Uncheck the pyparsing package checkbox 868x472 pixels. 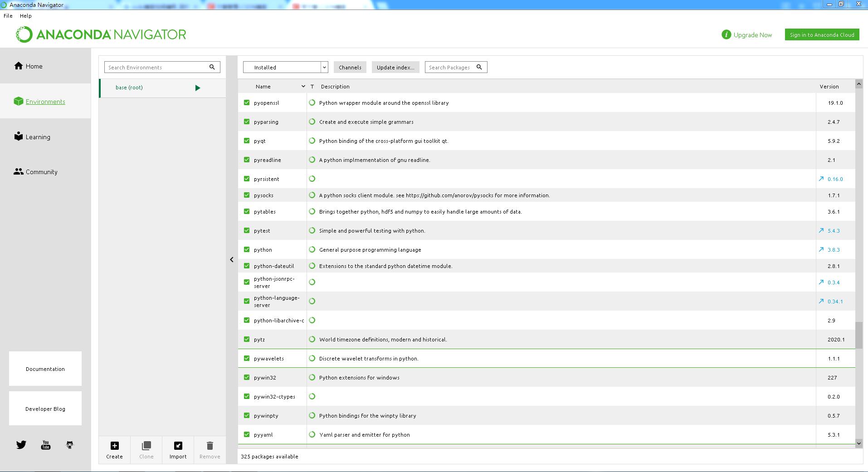coord(247,122)
